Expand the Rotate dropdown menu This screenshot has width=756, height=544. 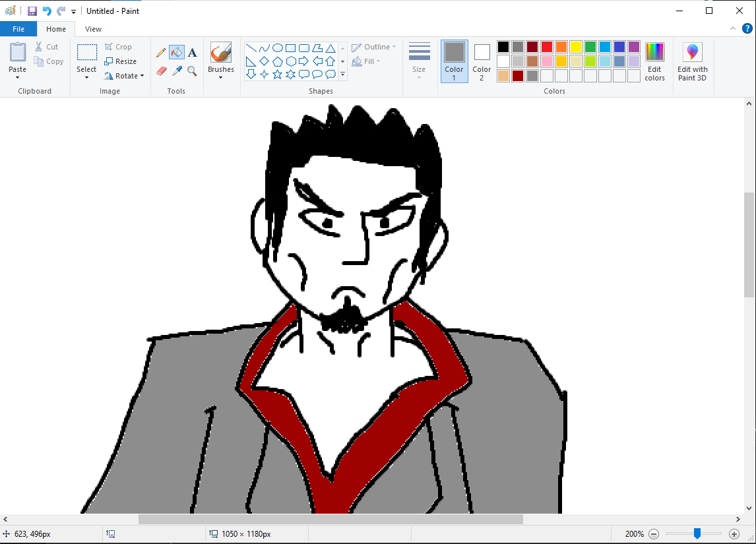click(142, 76)
